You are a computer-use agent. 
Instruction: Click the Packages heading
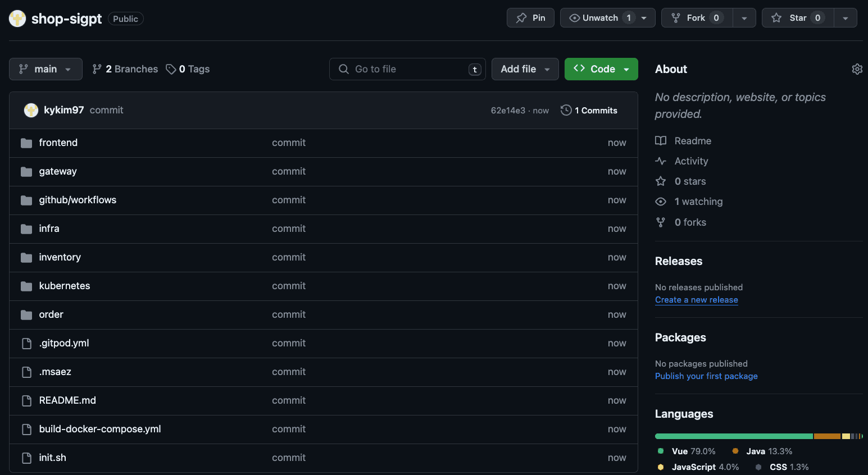(680, 337)
